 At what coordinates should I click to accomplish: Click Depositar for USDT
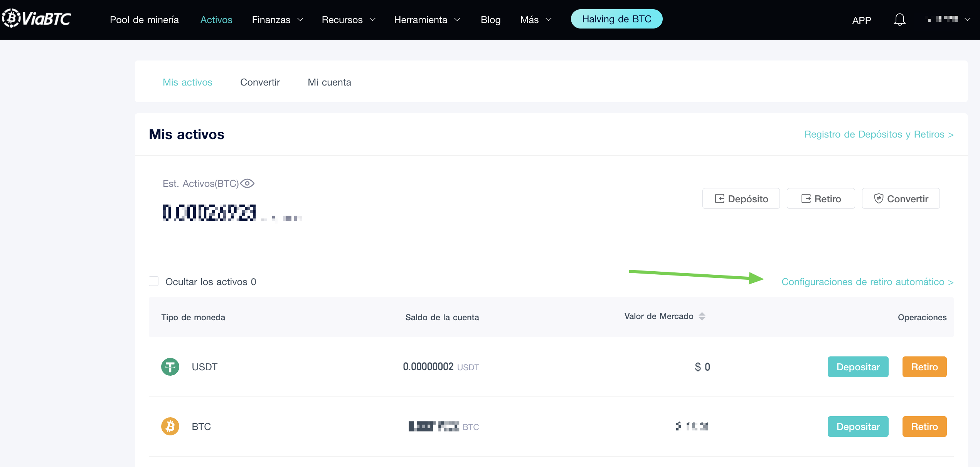[x=858, y=367]
